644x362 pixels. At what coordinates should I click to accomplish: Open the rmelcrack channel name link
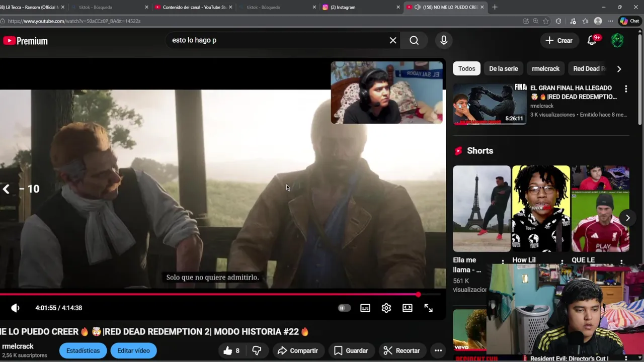[18, 346]
